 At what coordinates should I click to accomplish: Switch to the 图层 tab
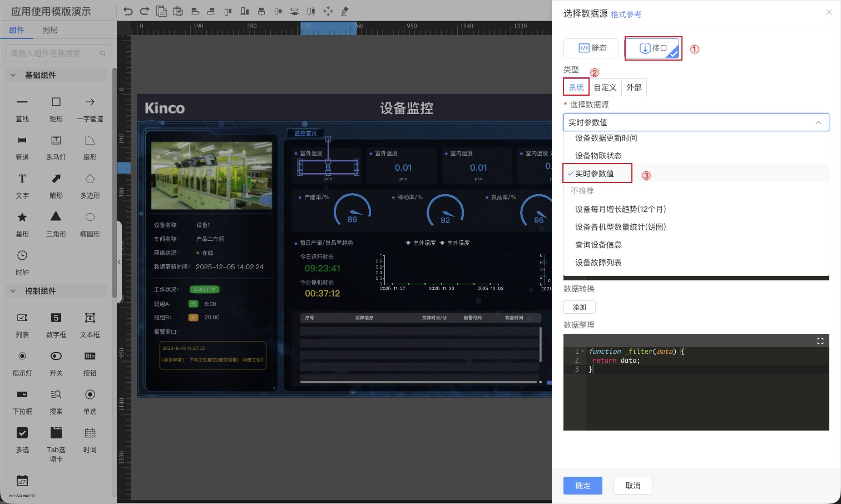coord(50,30)
